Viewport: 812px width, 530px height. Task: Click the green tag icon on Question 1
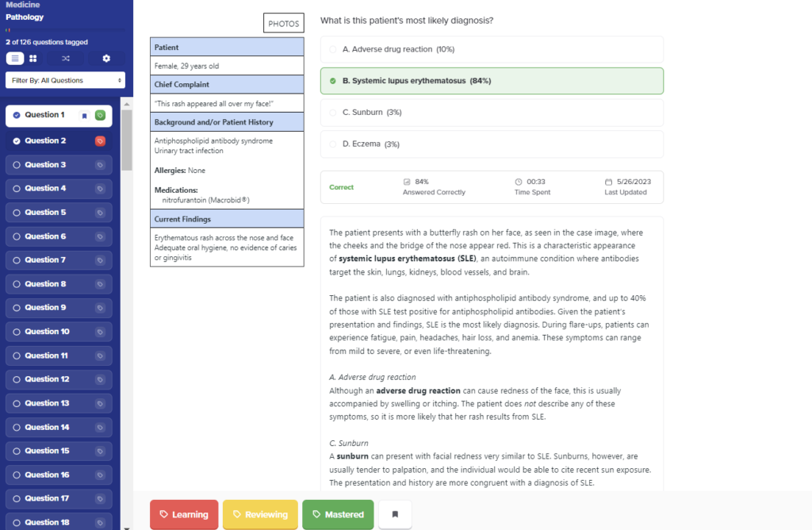[99, 116]
